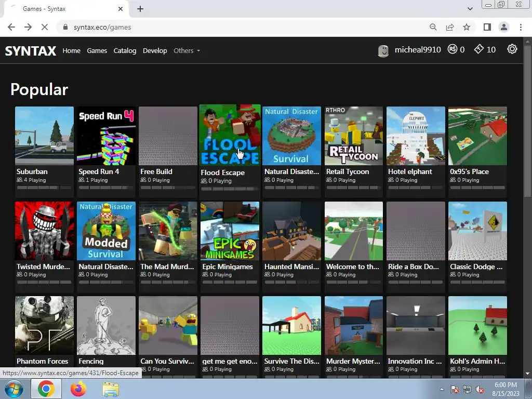Stop page loading with X button
Screen dimensions: 532x399
45,27
